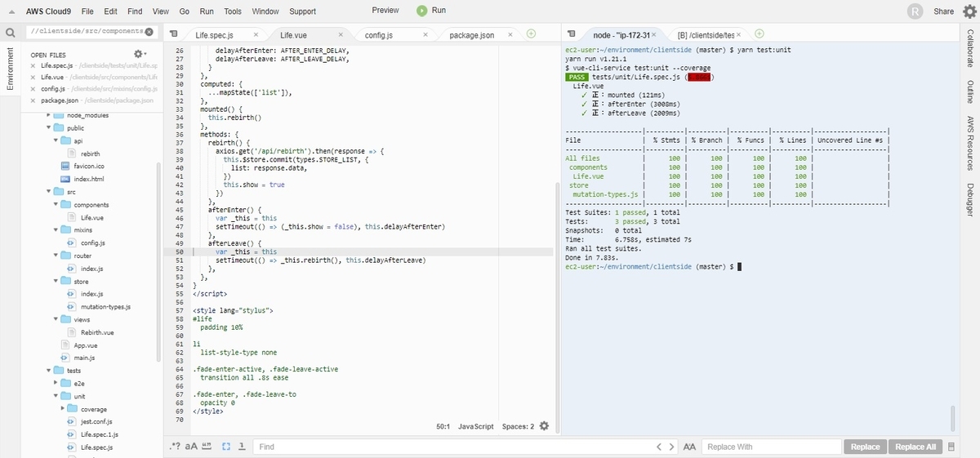The height and width of the screenshot is (458, 980).
Task: Toggle match case search option
Action: (191, 447)
